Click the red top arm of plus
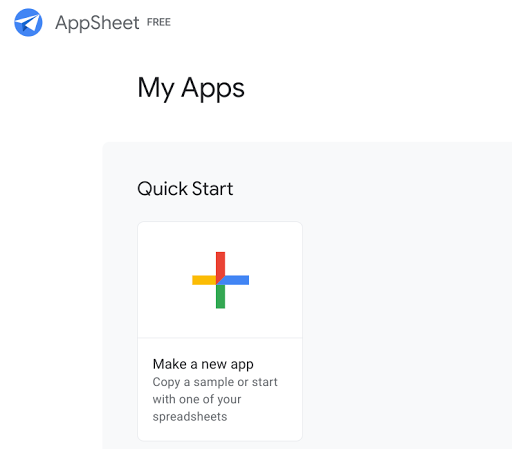 tap(220, 264)
